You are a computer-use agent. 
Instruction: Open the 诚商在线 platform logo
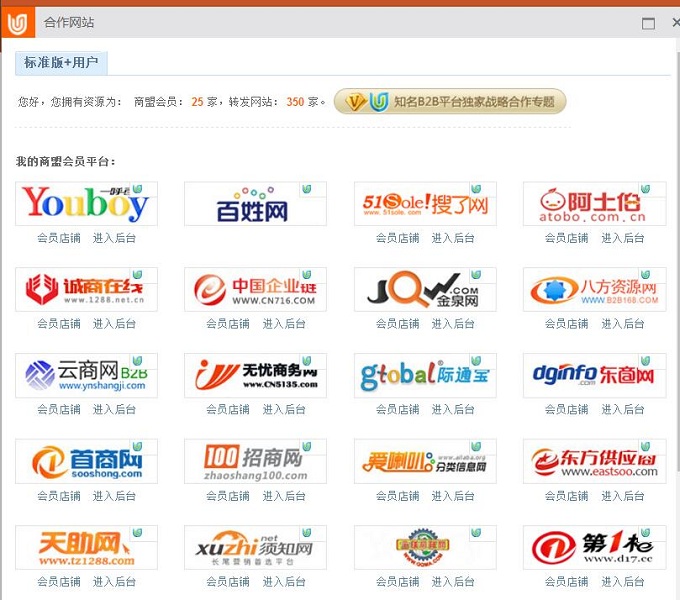86,290
